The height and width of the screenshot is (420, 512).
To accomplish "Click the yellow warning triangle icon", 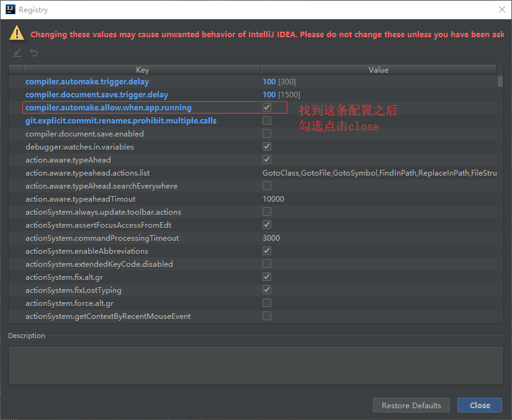I will tap(17, 34).
